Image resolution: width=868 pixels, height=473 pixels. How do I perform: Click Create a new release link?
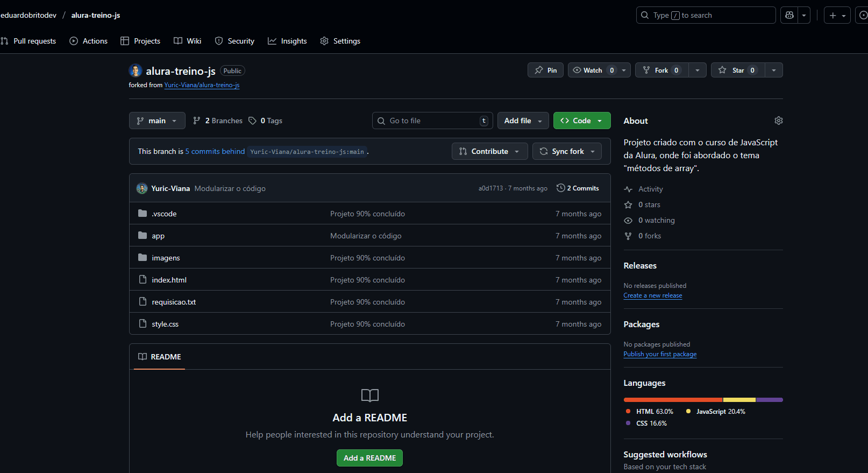coord(653,295)
